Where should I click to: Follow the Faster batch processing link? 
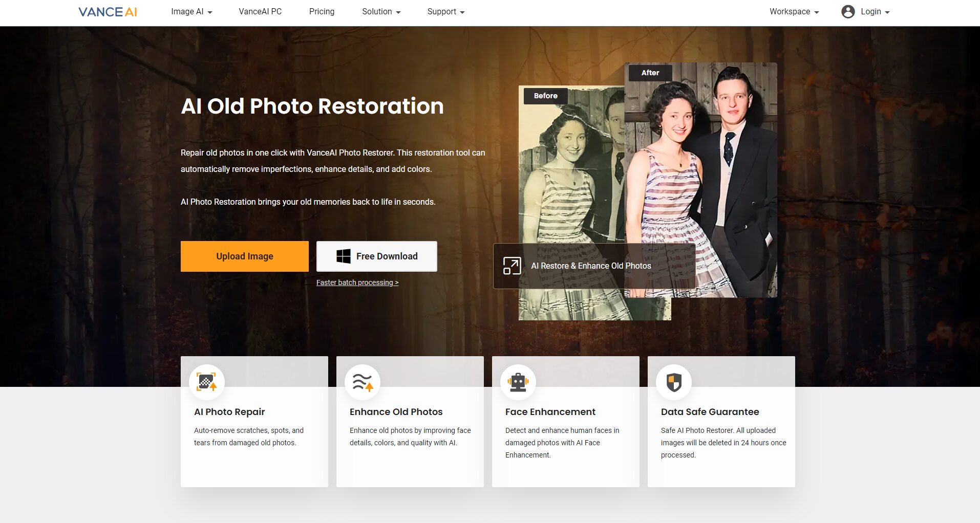tap(357, 282)
